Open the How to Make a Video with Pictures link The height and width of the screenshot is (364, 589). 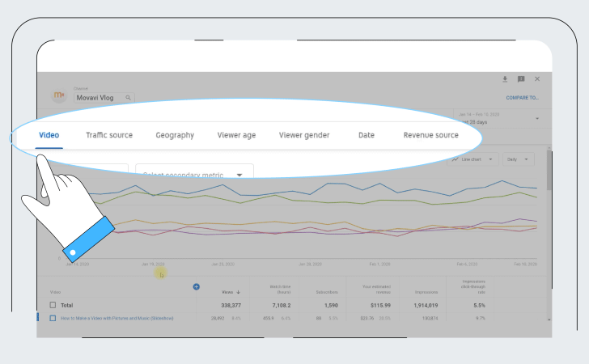[117, 318]
